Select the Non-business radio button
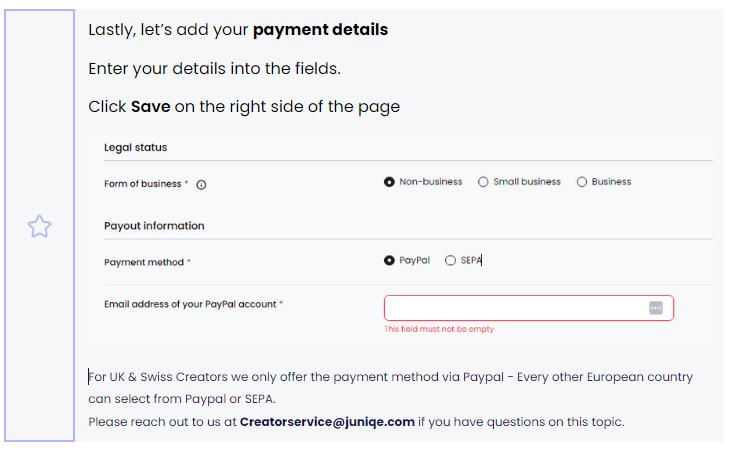The width and height of the screenshot is (738, 456). pos(389,182)
